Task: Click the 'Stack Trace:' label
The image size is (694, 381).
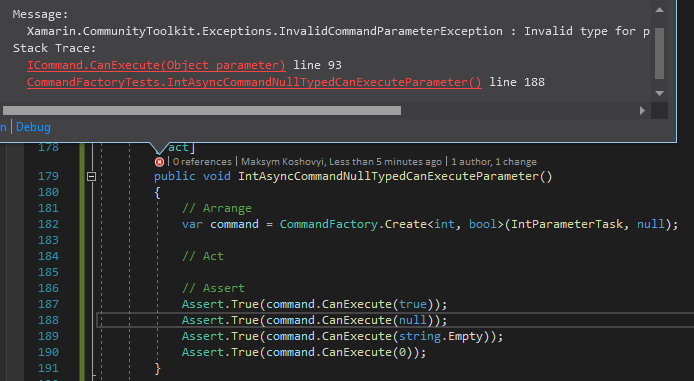Action: click(54, 48)
